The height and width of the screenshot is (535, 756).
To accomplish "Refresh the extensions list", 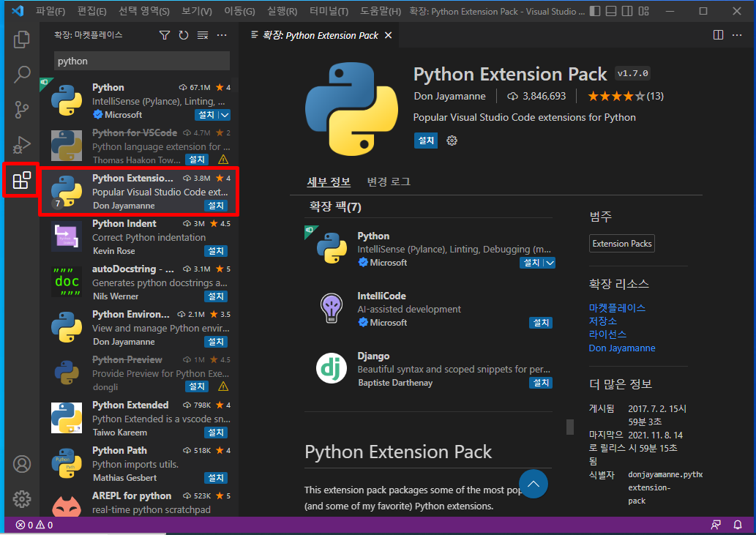I will click(x=184, y=35).
